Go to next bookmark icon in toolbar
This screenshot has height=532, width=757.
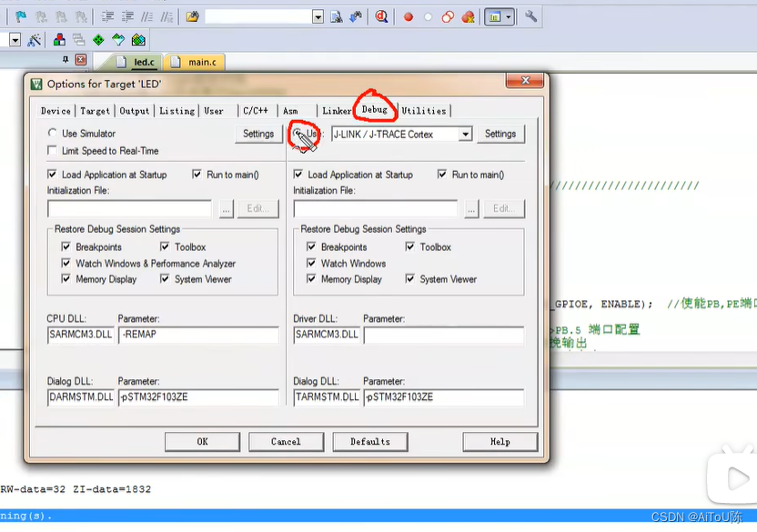pyautogui.click(x=61, y=17)
